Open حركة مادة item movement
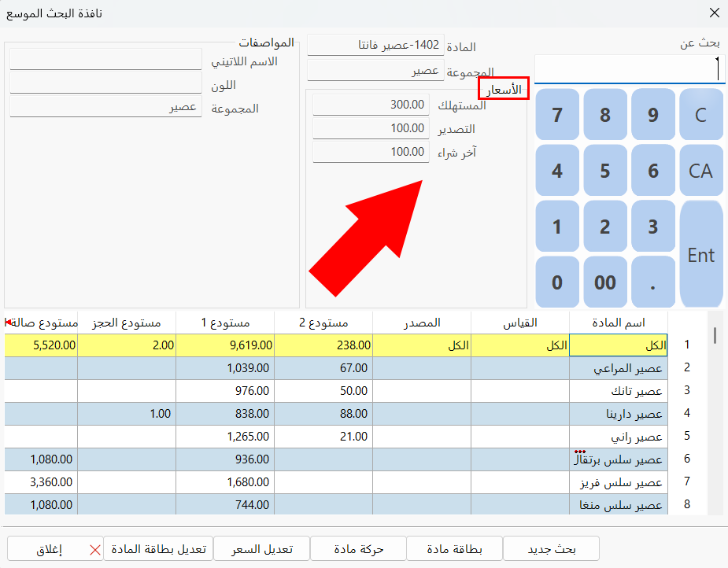 (x=359, y=549)
